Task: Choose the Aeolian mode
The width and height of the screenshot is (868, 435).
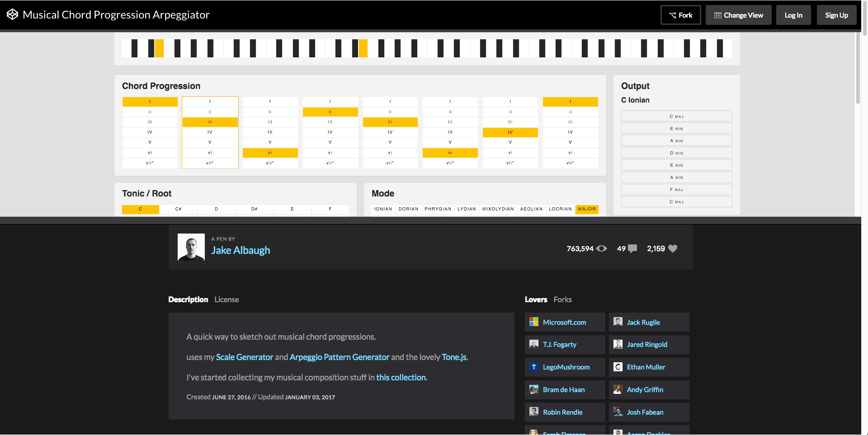Action: click(x=531, y=209)
